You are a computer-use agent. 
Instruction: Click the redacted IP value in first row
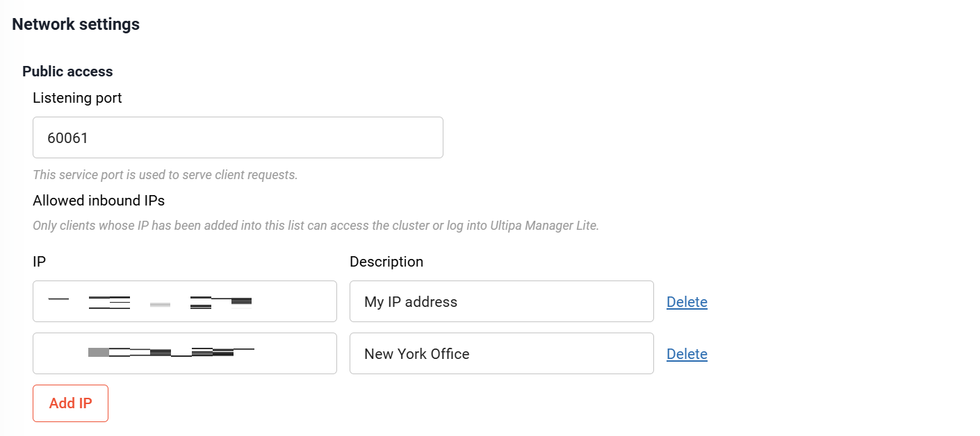pyautogui.click(x=149, y=302)
